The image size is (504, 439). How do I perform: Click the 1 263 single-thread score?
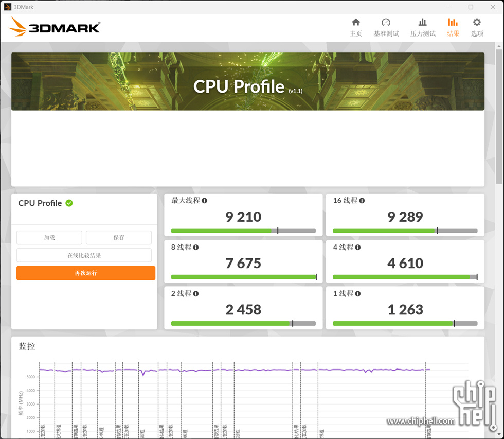(405, 310)
